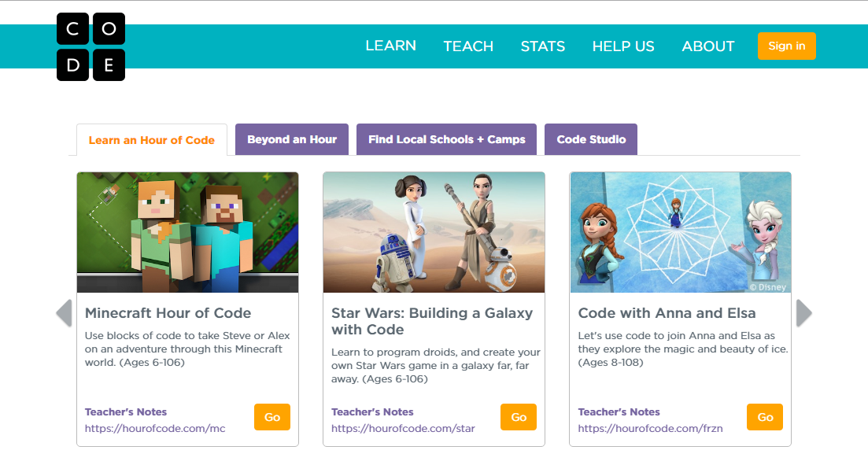The height and width of the screenshot is (465, 868).
Task: Select the Learn an Hour of Code tab
Action: click(x=152, y=140)
